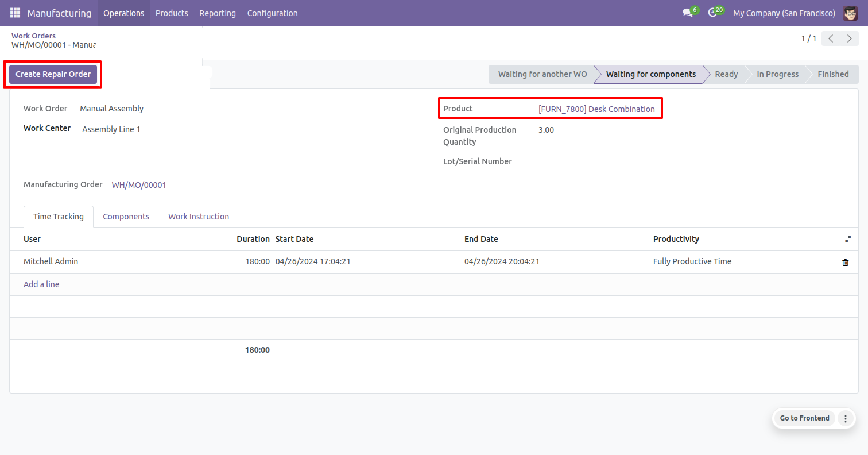
Task: Open the FURN_7800 Desk Combination product link
Action: 596,109
